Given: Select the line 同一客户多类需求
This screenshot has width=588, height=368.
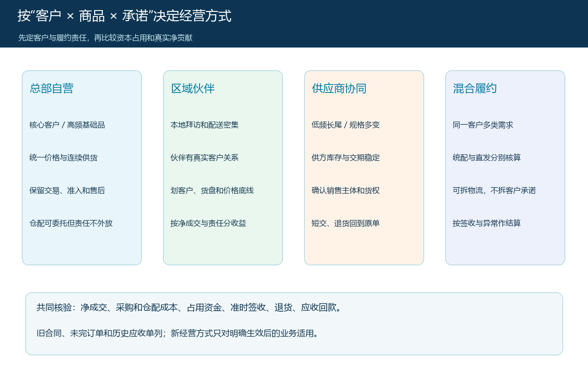Looking at the screenshot, I should pos(483,125).
